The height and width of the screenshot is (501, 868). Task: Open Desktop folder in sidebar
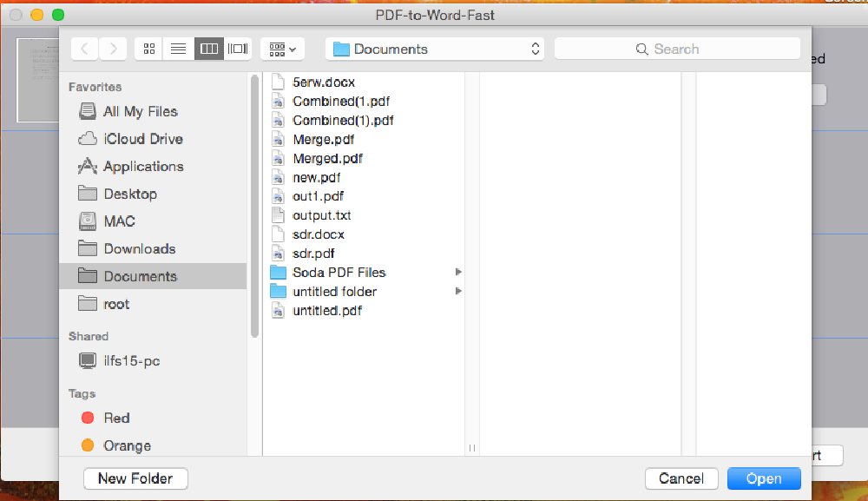point(153,194)
